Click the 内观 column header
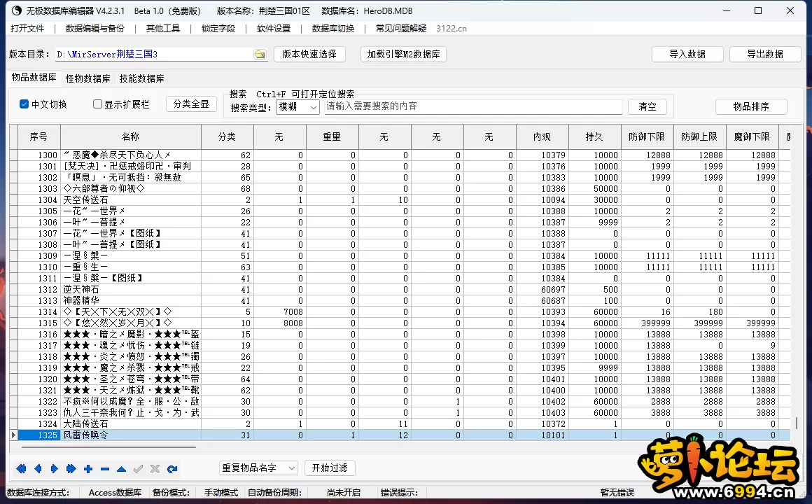 click(542, 136)
